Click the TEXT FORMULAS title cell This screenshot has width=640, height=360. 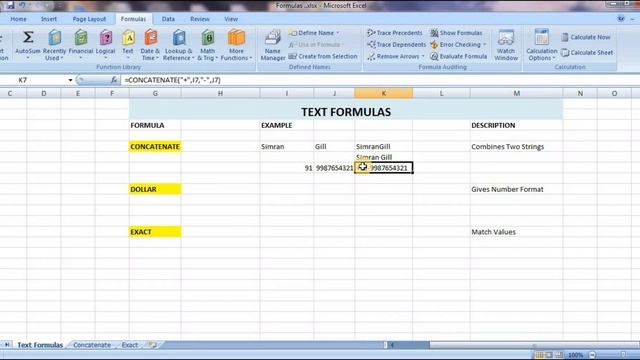[346, 112]
